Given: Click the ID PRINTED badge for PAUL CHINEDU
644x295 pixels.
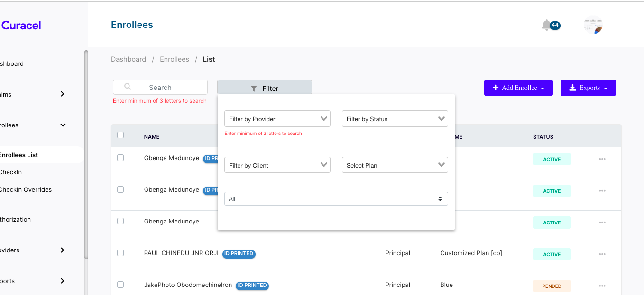Looking at the screenshot, I should click(x=239, y=254).
